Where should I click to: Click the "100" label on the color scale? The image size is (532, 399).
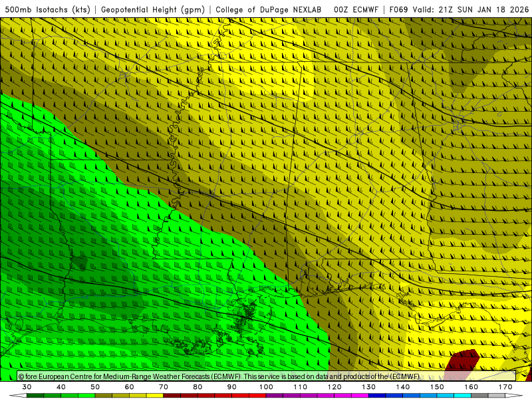[x=267, y=387]
